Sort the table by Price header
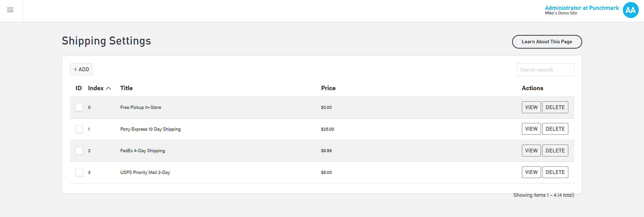Screen dimensions: 644x217 (328, 88)
